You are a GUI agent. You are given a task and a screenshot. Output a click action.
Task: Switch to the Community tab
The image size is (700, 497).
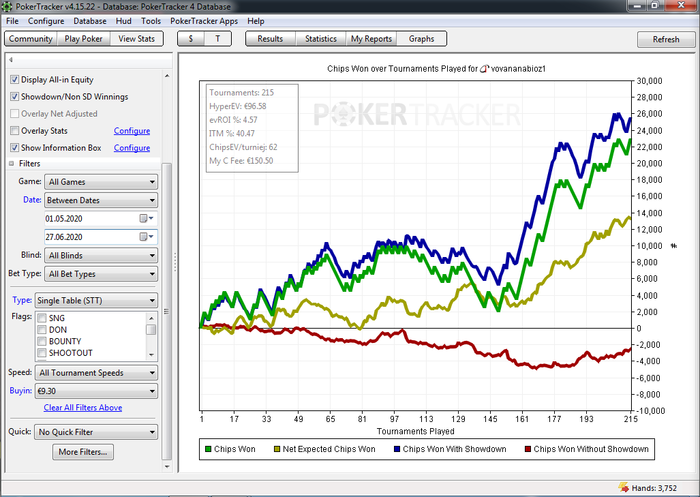[31, 39]
